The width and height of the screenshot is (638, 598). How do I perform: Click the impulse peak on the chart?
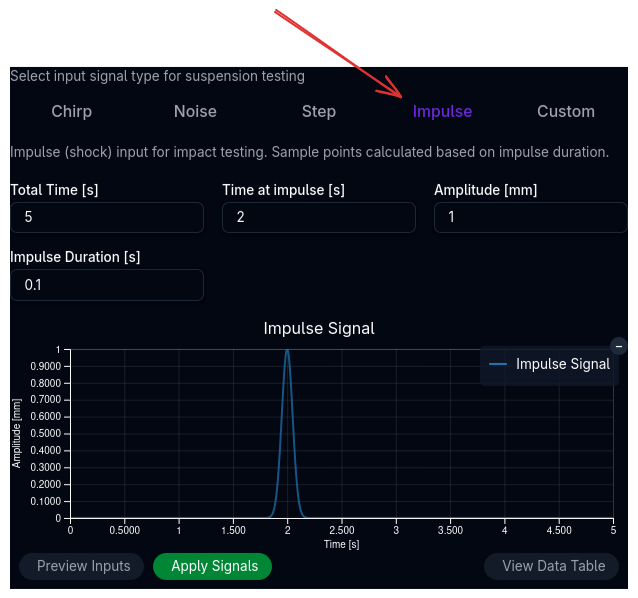pyautogui.click(x=288, y=352)
